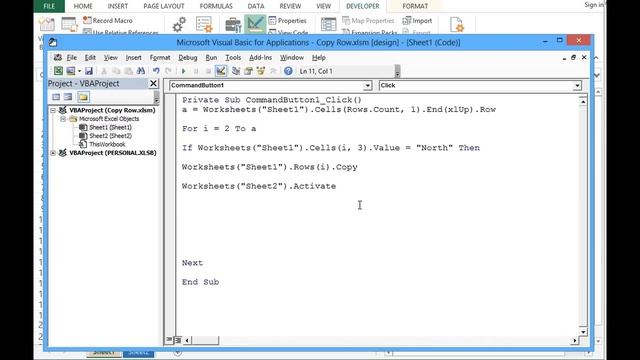
Task: Open dropdown arrow next to Insert UserForm
Action: [x=79, y=71]
